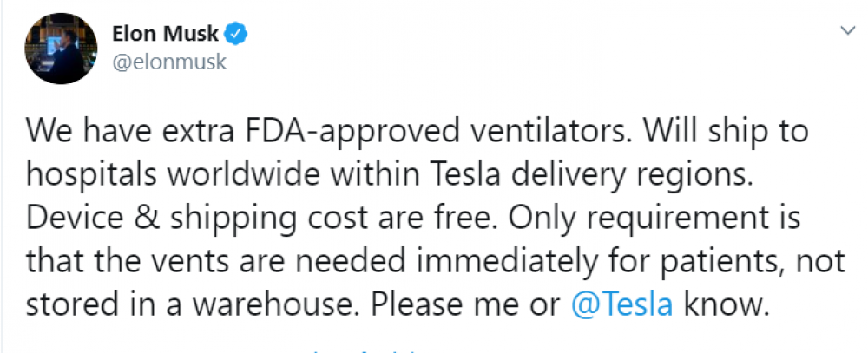Open the @Tesla mention link
Image resolution: width=868 pixels, height=353 pixels.
pyautogui.click(x=621, y=304)
